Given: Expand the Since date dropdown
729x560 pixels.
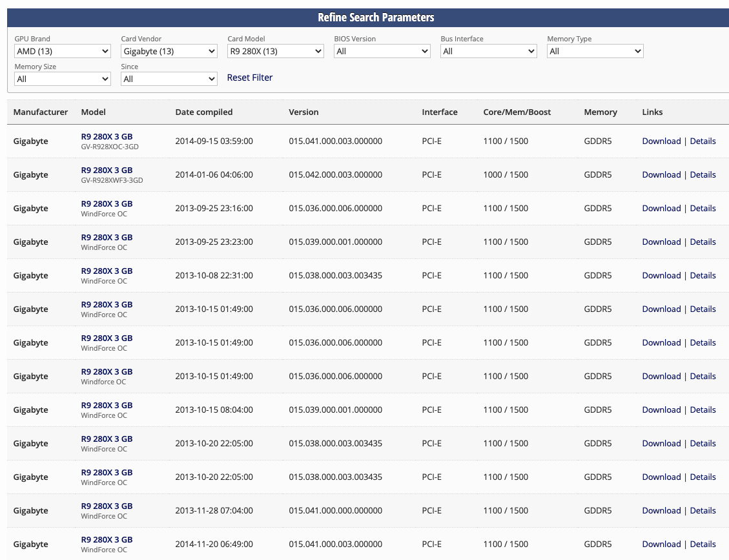Looking at the screenshot, I should [x=169, y=79].
